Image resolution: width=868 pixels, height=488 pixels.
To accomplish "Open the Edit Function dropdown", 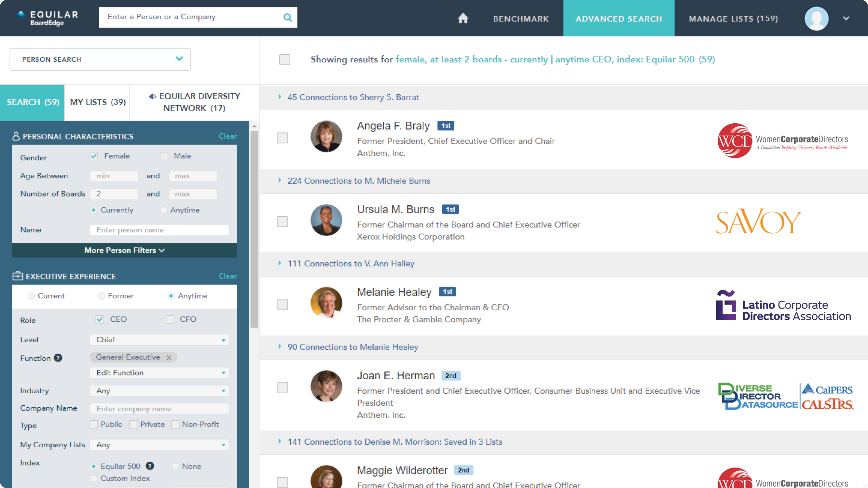I will [159, 373].
